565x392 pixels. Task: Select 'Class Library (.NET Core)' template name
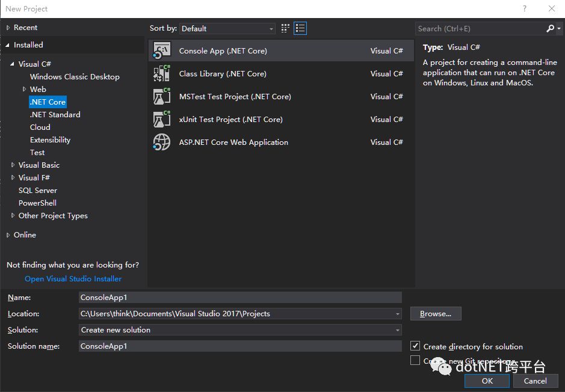coord(223,73)
